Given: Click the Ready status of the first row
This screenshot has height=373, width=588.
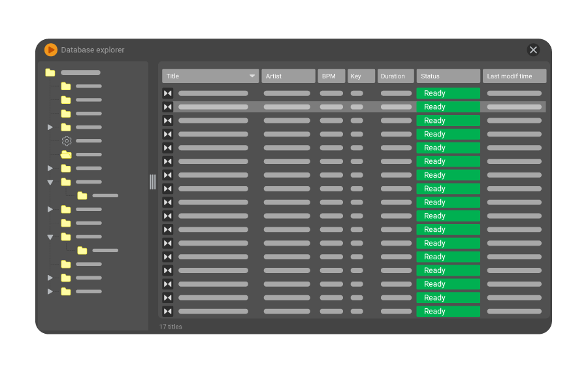Looking at the screenshot, I should coord(448,93).
